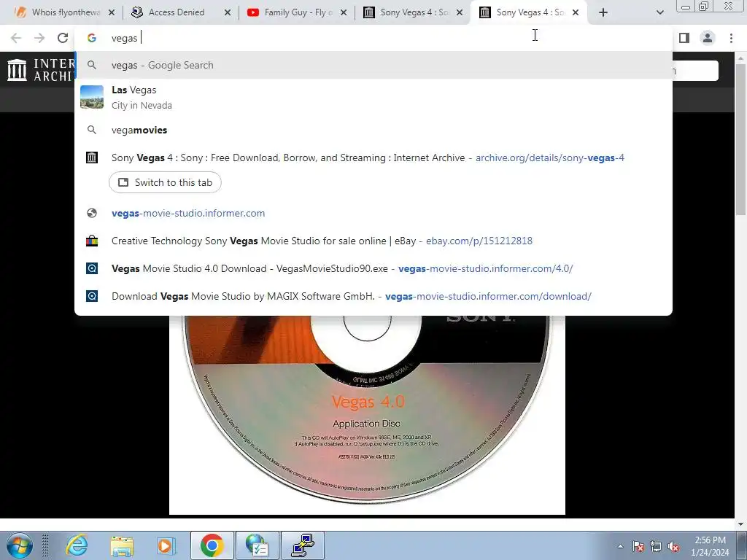The image size is (747, 560).
Task: Click the Google G icon in omnibox
Action: point(92,38)
